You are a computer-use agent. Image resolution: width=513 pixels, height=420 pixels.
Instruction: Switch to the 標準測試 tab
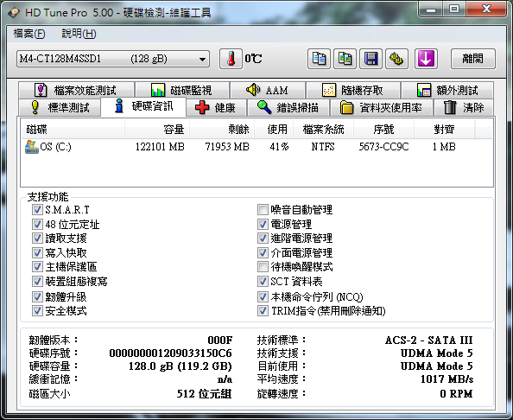tap(60, 107)
